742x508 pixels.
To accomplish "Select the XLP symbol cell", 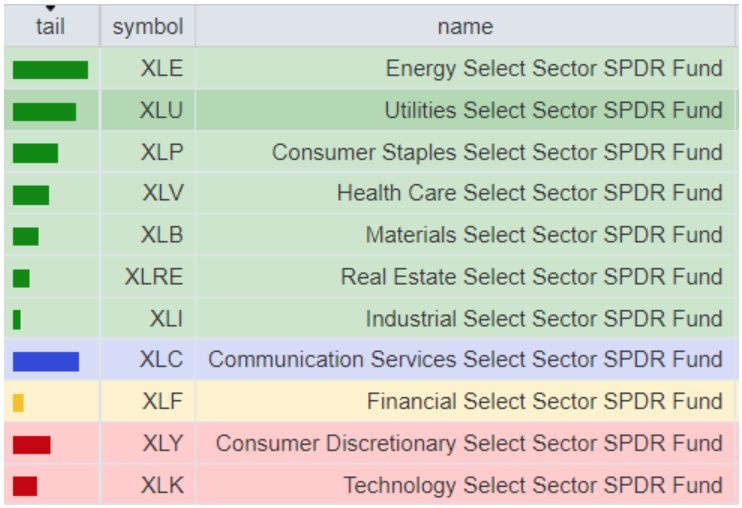I will click(162, 153).
